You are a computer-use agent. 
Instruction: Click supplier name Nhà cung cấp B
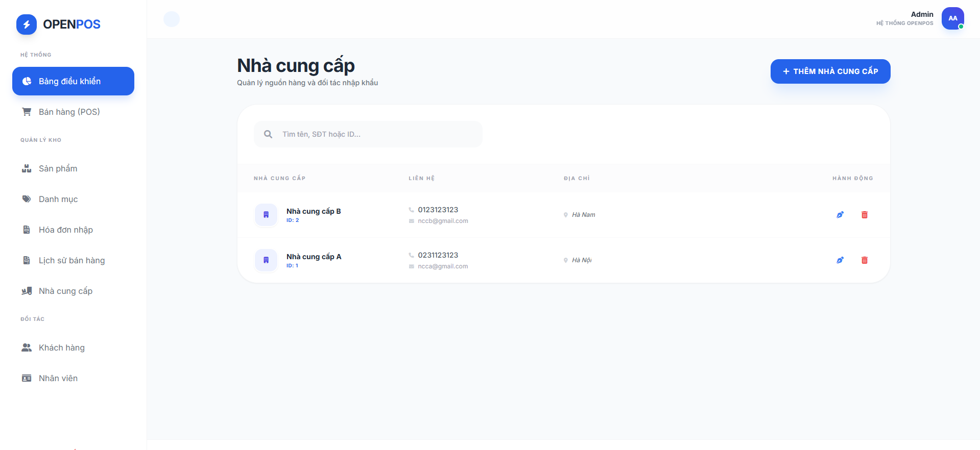[x=314, y=211]
